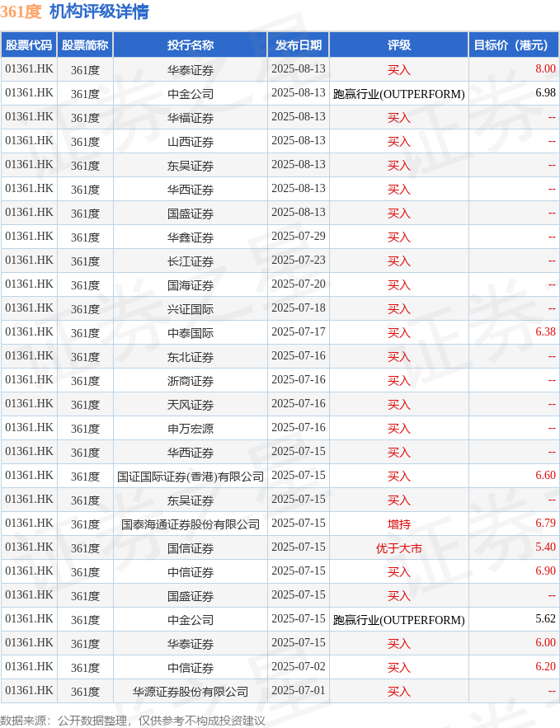Click 跑赢行业(OUTPERFORM) in the 5.62 row
Image resolution: width=560 pixels, height=728 pixels.
click(x=399, y=620)
